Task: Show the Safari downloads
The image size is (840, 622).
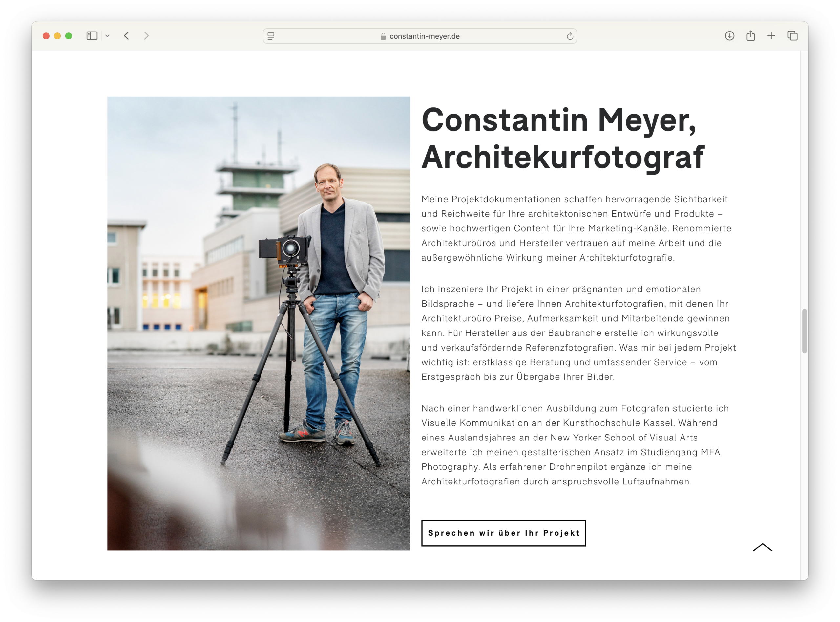Action: click(730, 36)
